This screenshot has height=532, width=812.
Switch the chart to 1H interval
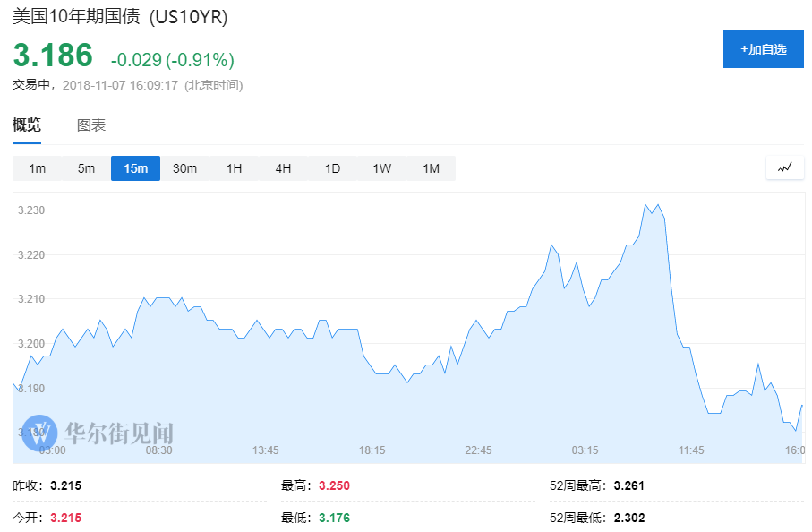(x=234, y=168)
